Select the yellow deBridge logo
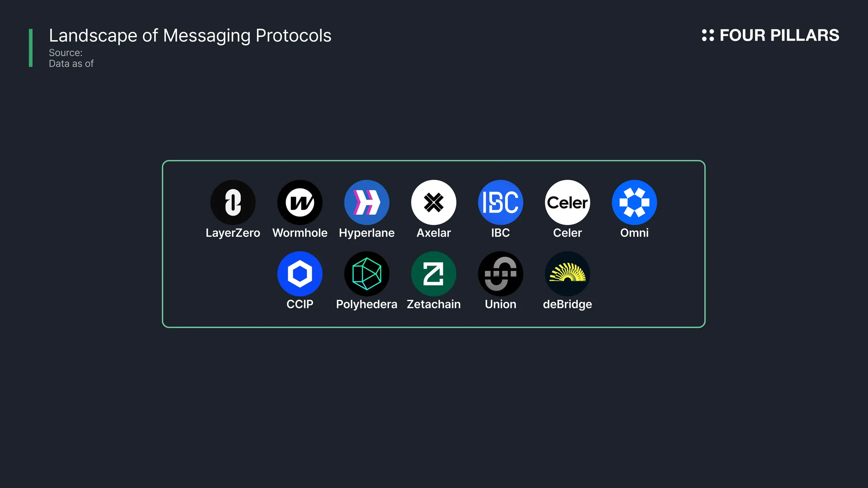 tap(568, 274)
